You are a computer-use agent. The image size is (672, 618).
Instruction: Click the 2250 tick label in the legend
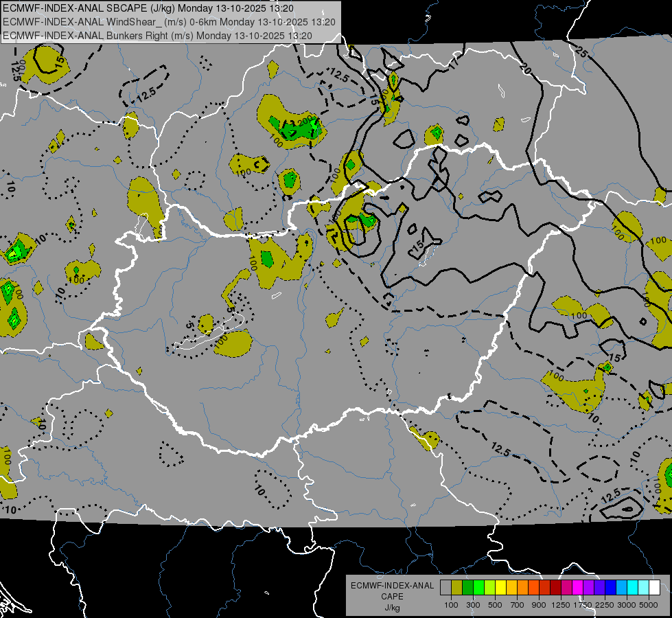604,605
